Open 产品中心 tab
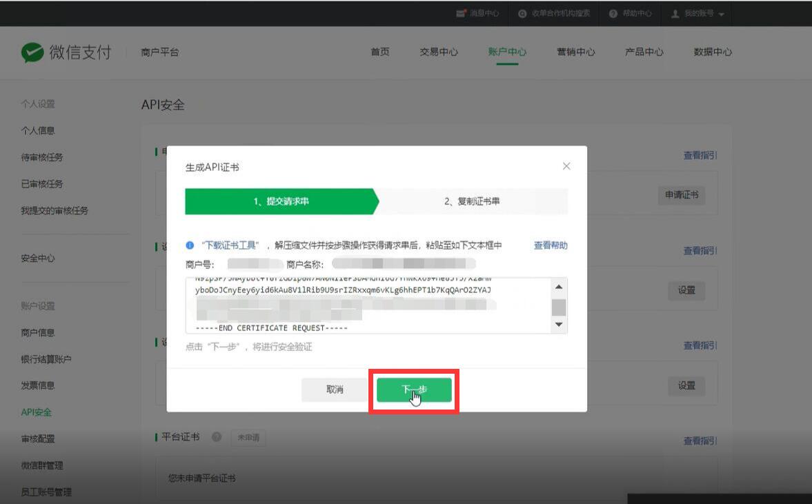Screen dimensions: 812x504 [644, 52]
